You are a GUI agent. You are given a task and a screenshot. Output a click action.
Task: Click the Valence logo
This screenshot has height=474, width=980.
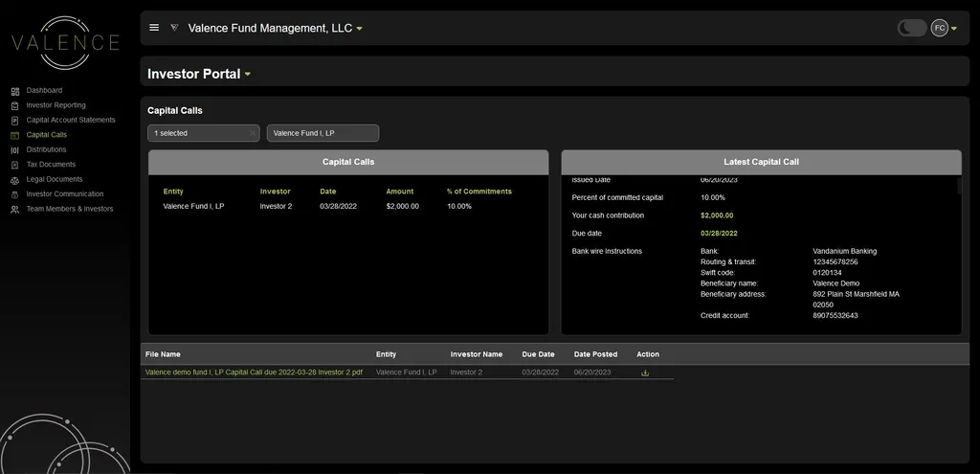tap(65, 42)
